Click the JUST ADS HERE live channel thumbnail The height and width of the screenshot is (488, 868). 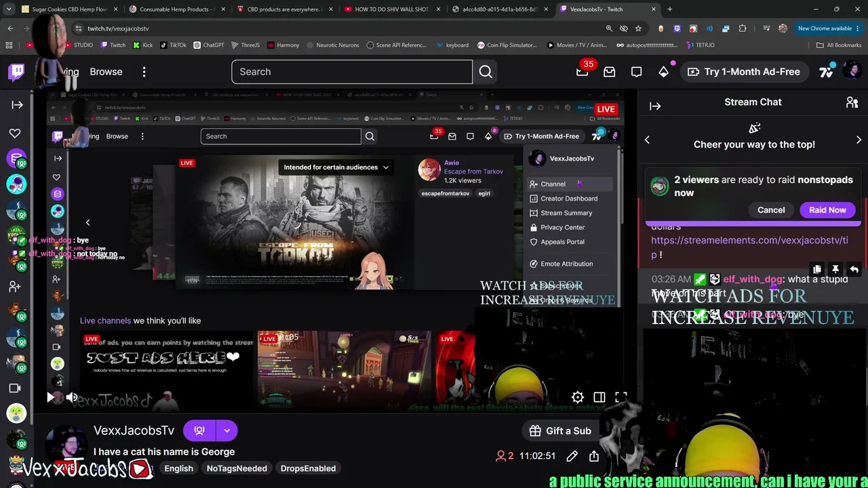click(167, 369)
